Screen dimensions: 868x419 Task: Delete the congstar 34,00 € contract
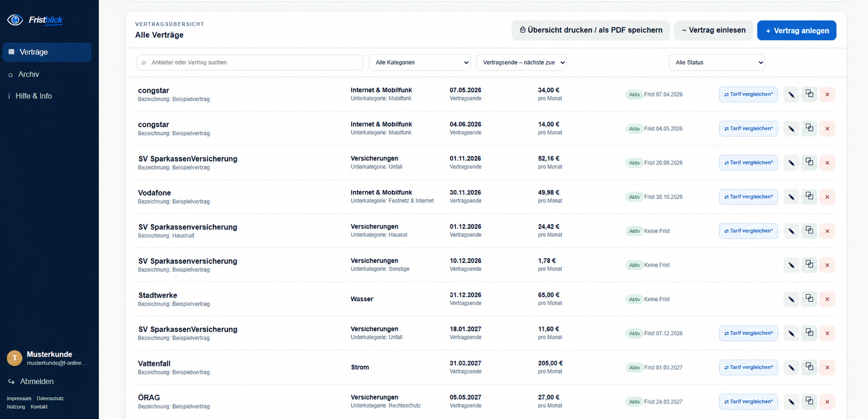click(x=827, y=94)
